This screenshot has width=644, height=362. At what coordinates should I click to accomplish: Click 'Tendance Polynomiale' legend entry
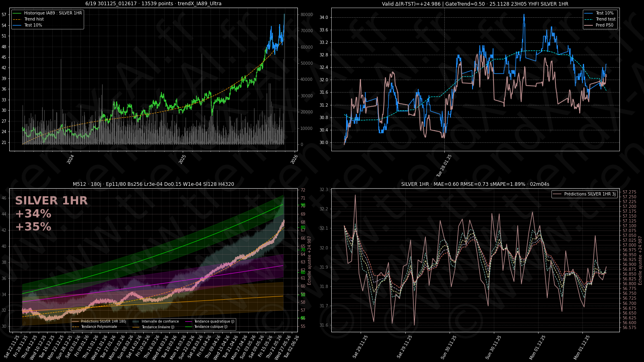click(x=99, y=327)
